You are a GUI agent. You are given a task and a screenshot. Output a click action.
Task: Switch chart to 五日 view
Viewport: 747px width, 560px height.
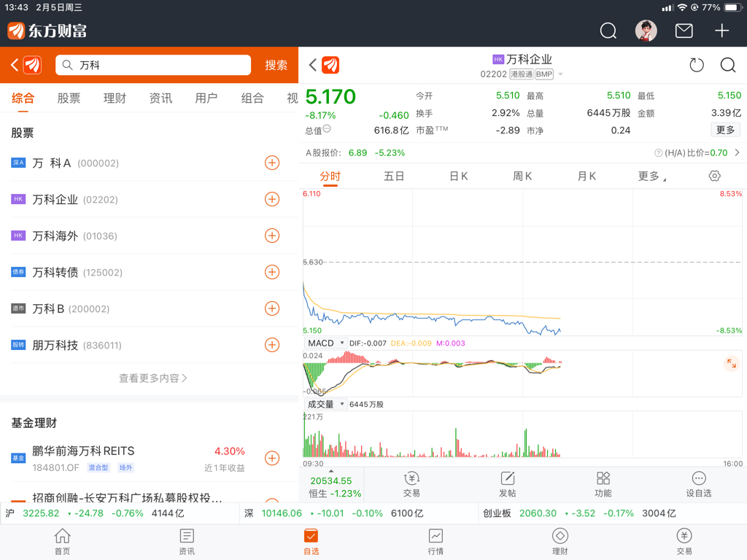[x=394, y=176]
